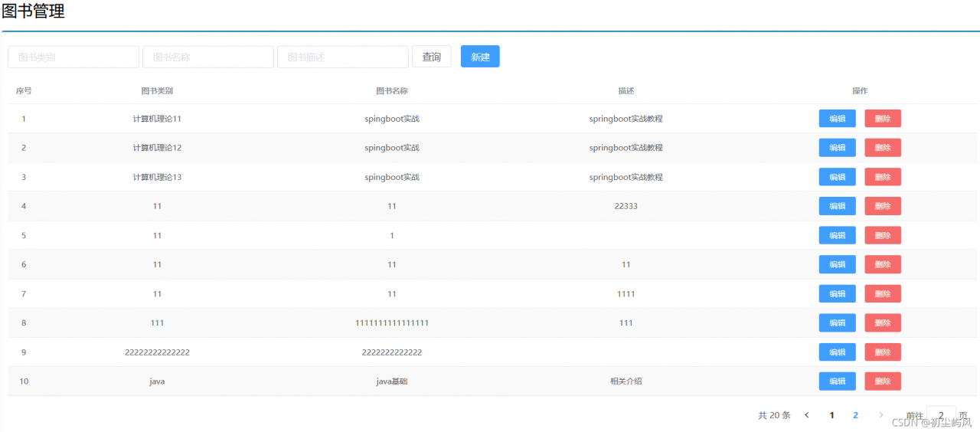This screenshot has width=980, height=432.
Task: Edit row 3 计算机理论13
Action: [x=838, y=177]
